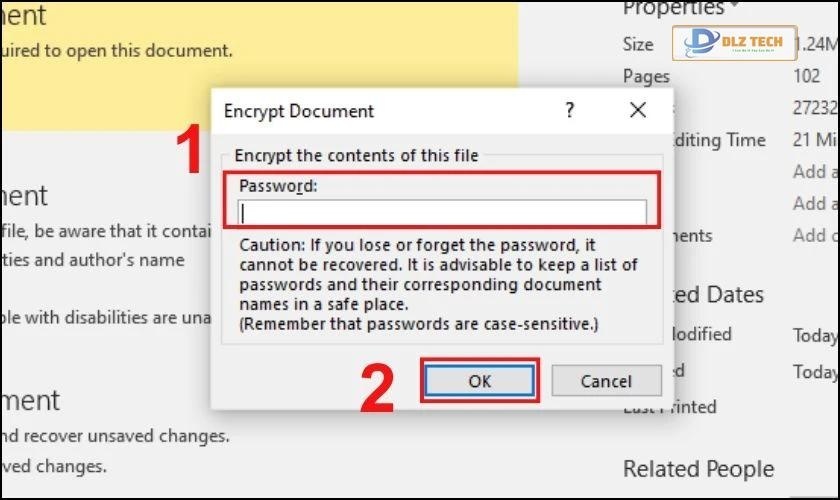Expand the Properties dropdown arrow

point(733,8)
